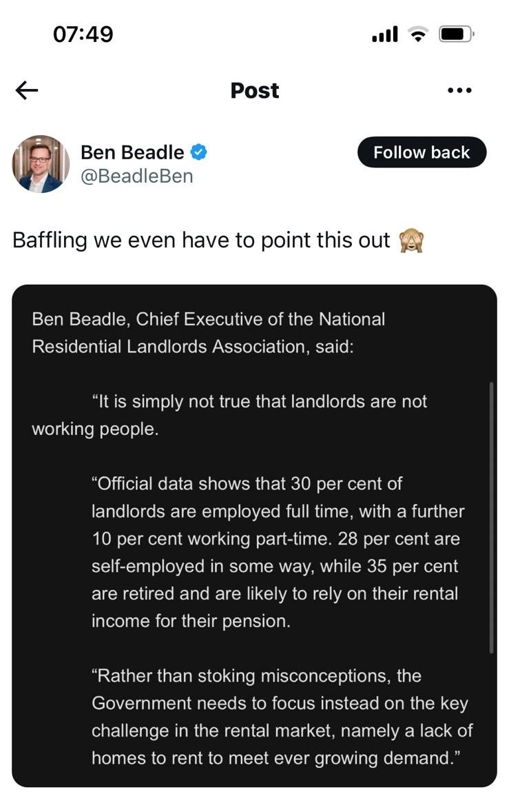
Task: Click "homes to rent" closing line in image
Action: click(271, 758)
